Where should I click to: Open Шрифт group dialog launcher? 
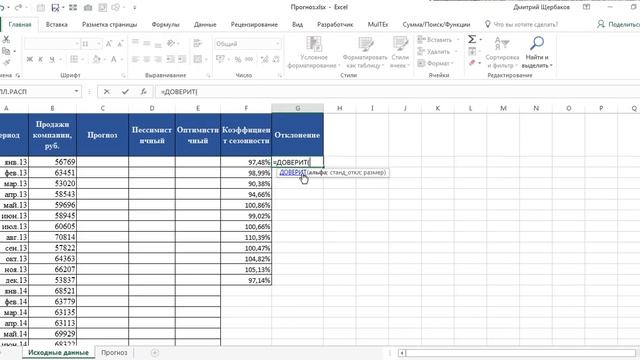pos(123,76)
